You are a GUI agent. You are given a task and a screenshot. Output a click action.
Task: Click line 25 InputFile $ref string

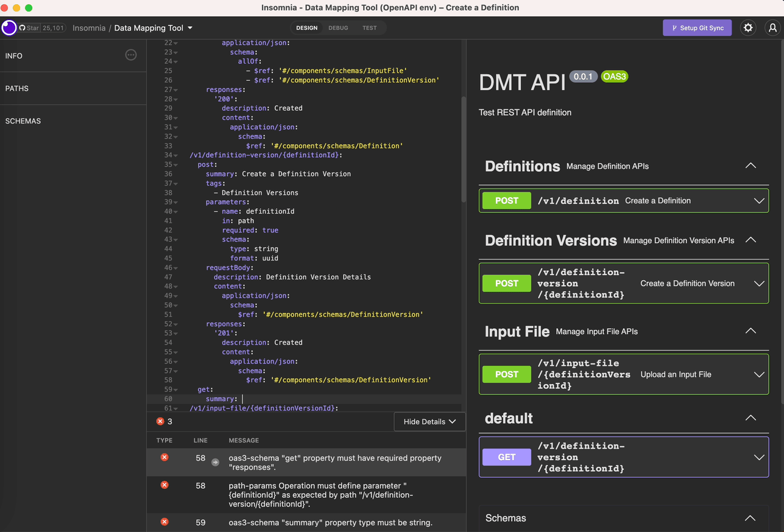[x=342, y=71]
